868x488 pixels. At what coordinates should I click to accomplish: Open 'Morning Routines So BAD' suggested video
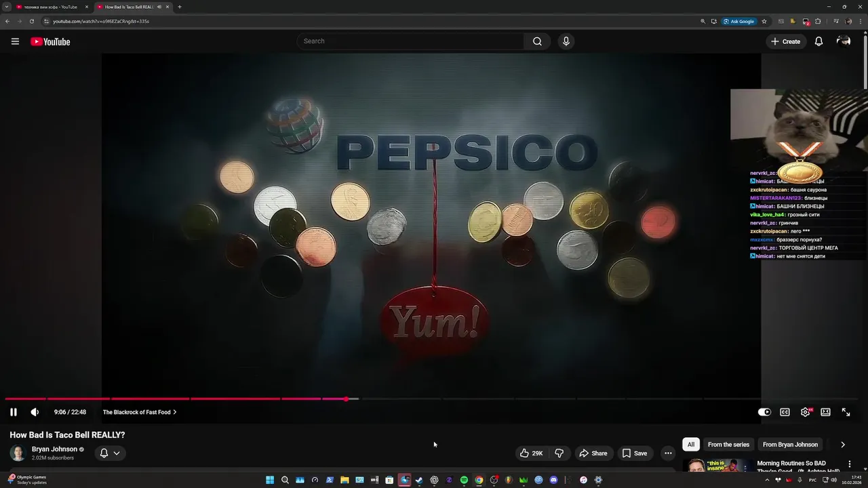coord(798,466)
